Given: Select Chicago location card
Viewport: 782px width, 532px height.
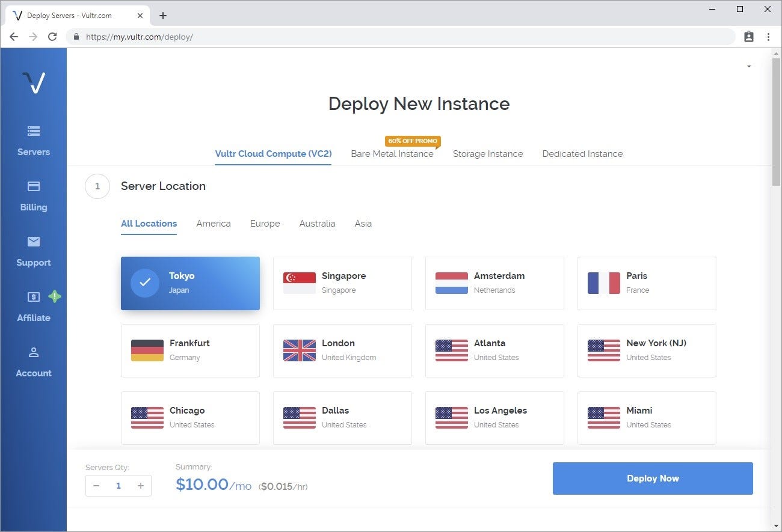Looking at the screenshot, I should 190,418.
